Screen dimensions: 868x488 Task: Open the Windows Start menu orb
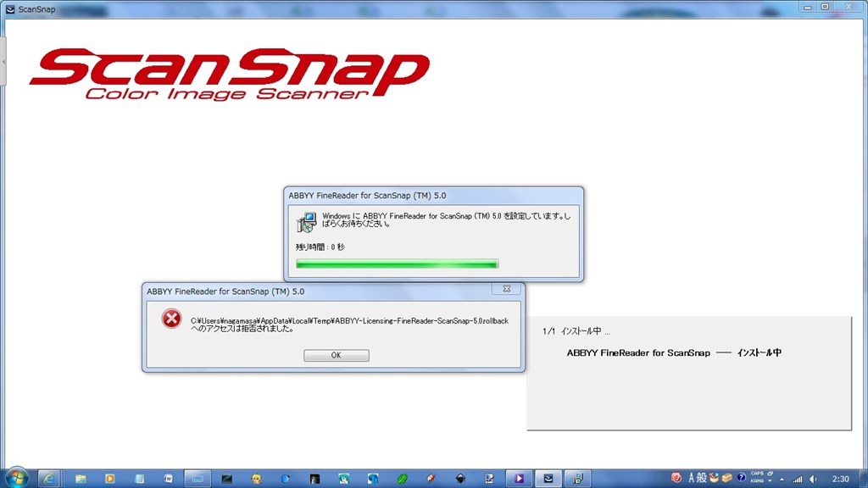pos(16,478)
